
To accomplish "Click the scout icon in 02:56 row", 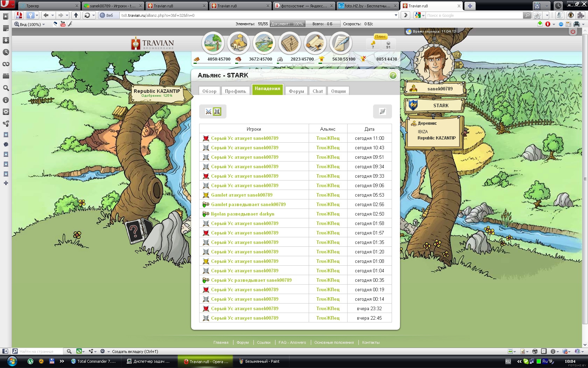I will (206, 204).
